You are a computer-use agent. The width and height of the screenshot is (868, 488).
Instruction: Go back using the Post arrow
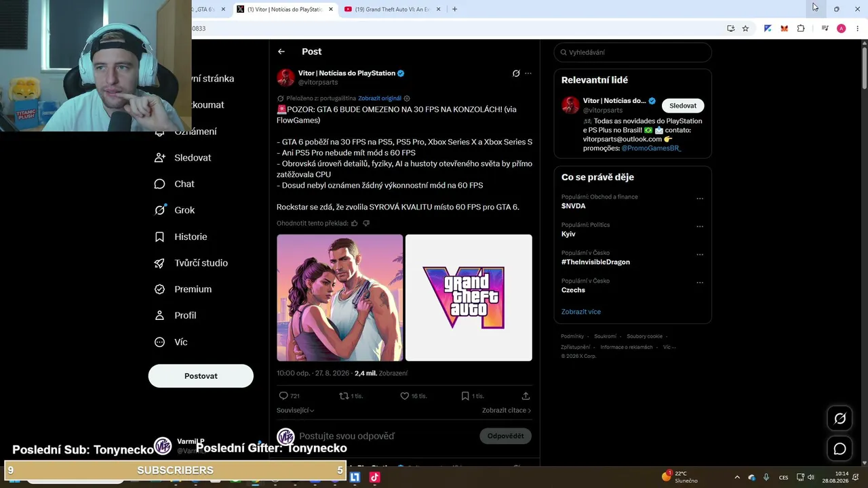(x=281, y=52)
